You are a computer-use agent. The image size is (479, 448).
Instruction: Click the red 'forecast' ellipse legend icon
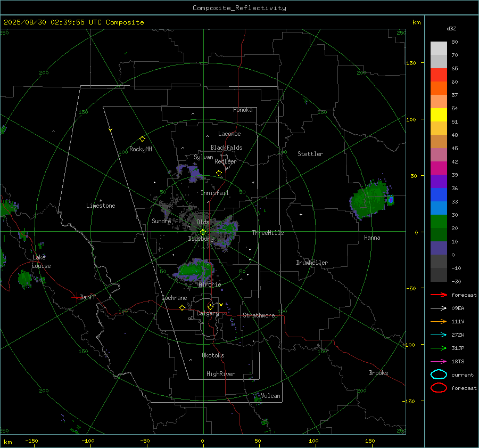coord(439,388)
